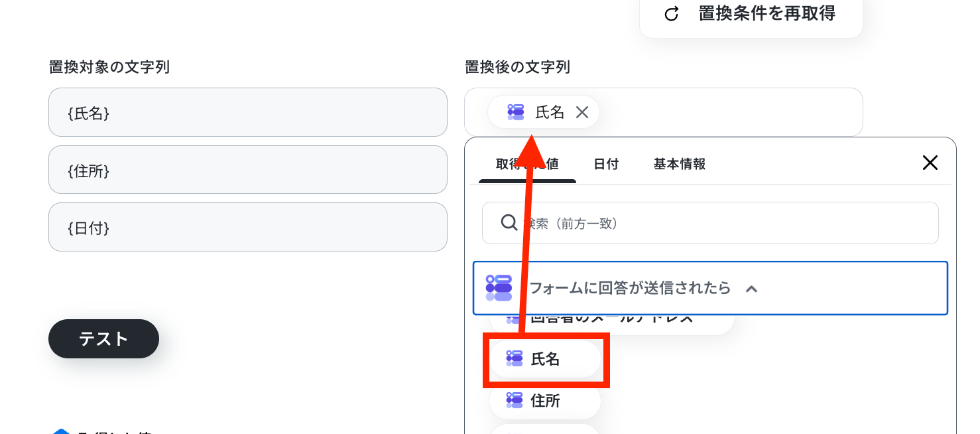Remove the 氏名 chip with its X icon

click(x=582, y=112)
